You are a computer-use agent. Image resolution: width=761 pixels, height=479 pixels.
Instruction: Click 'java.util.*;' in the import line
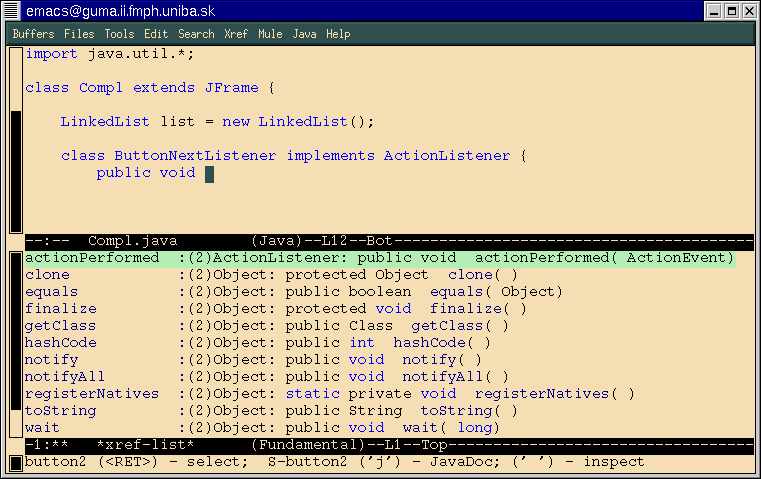[x=141, y=54]
